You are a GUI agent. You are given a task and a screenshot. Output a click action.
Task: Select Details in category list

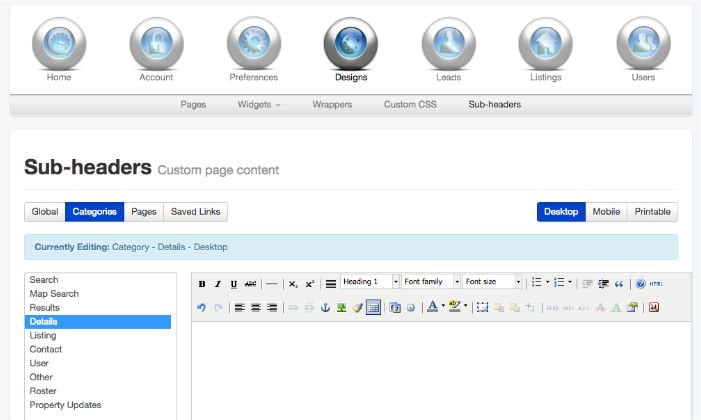pyautogui.click(x=97, y=322)
